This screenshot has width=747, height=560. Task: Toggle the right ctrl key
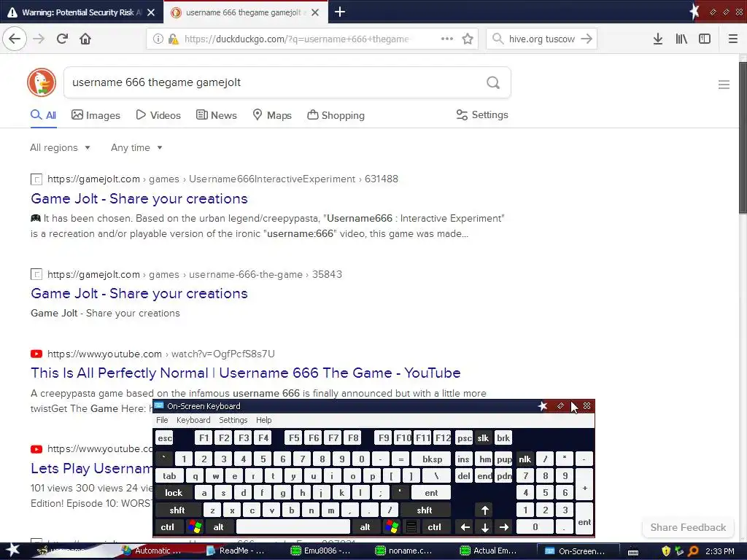pos(435,526)
